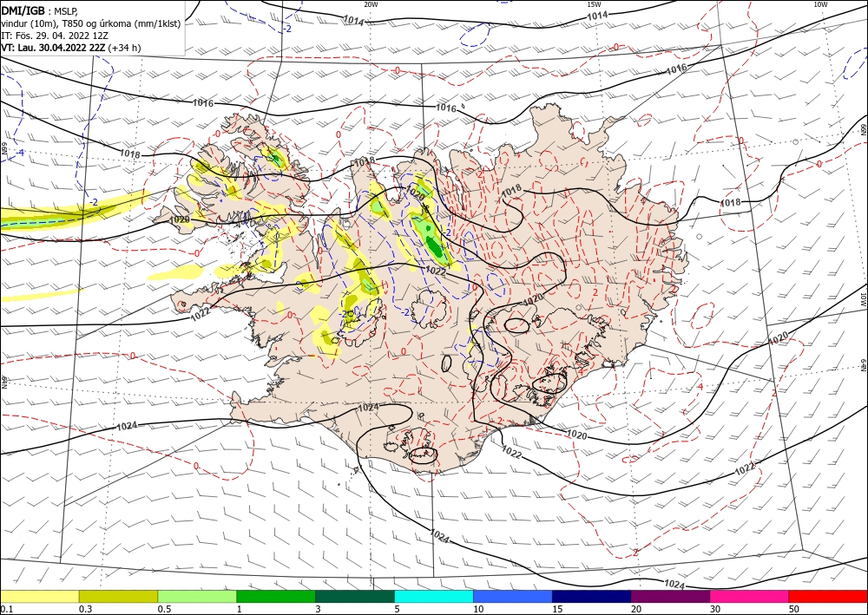The width and height of the screenshot is (868, 615).
Task: Click legend value '15'
Action: tap(557, 609)
